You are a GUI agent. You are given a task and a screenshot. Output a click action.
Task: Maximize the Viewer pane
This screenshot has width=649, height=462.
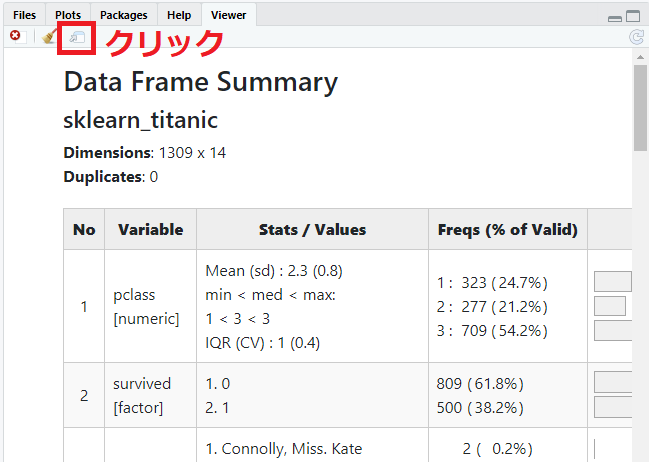pyautogui.click(x=633, y=16)
